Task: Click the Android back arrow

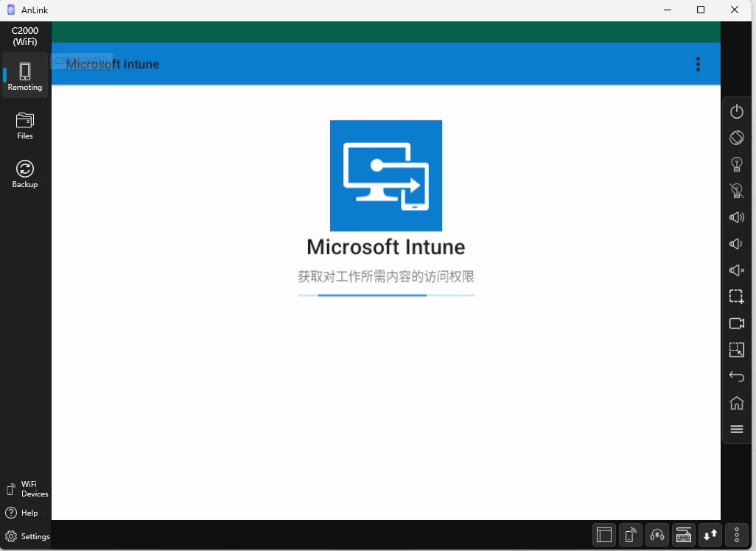Action: [x=736, y=376]
